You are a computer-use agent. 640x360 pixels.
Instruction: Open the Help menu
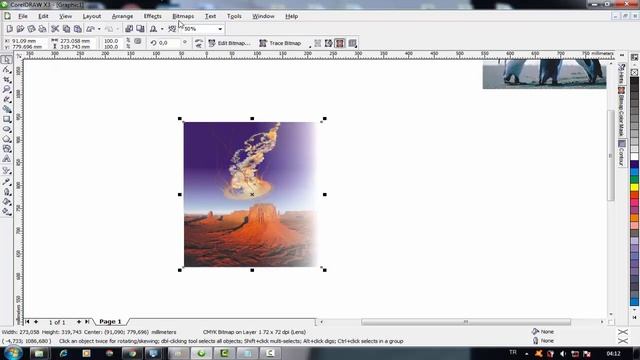coord(291,16)
